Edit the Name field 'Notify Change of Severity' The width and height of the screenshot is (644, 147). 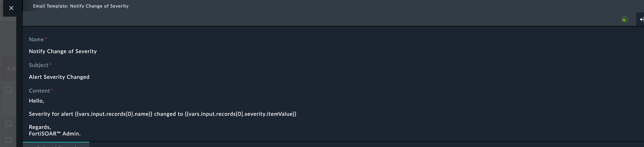point(63,51)
